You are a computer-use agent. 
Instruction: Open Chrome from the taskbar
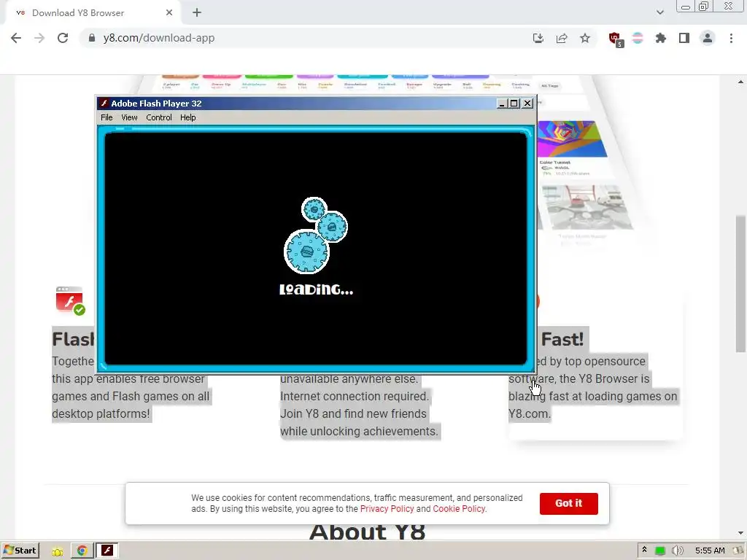point(82,551)
